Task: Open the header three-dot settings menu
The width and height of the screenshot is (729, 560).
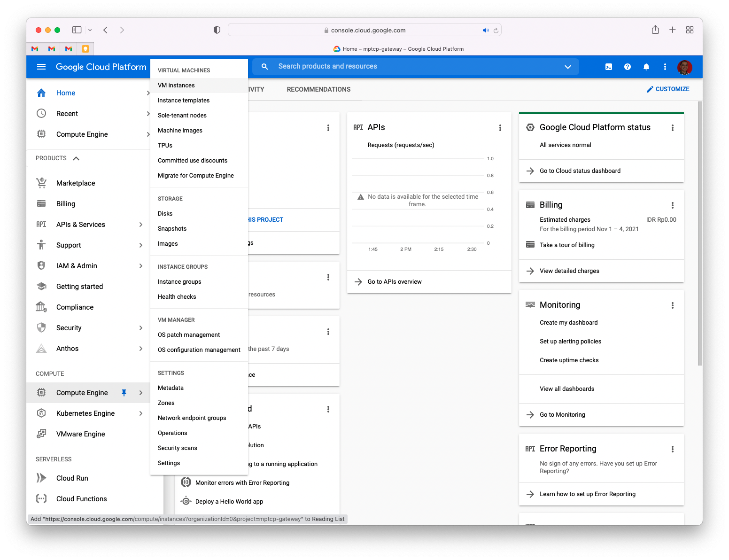Action: pyautogui.click(x=665, y=67)
